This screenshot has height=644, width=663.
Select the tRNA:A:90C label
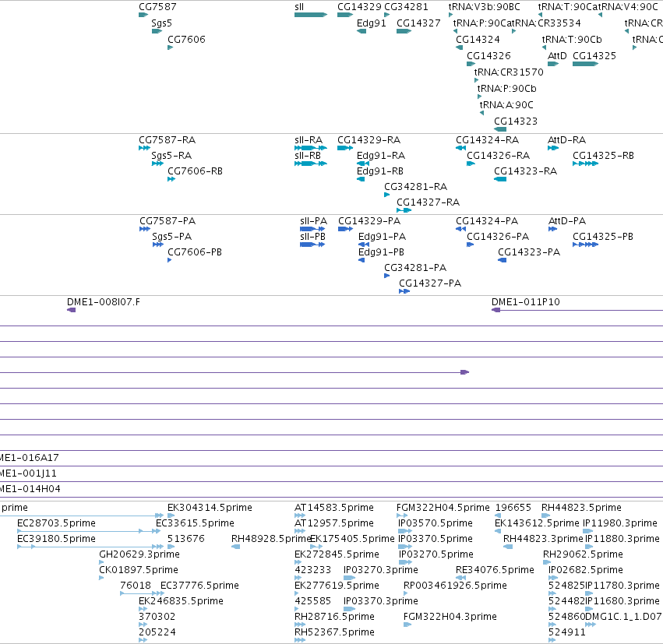click(x=506, y=105)
